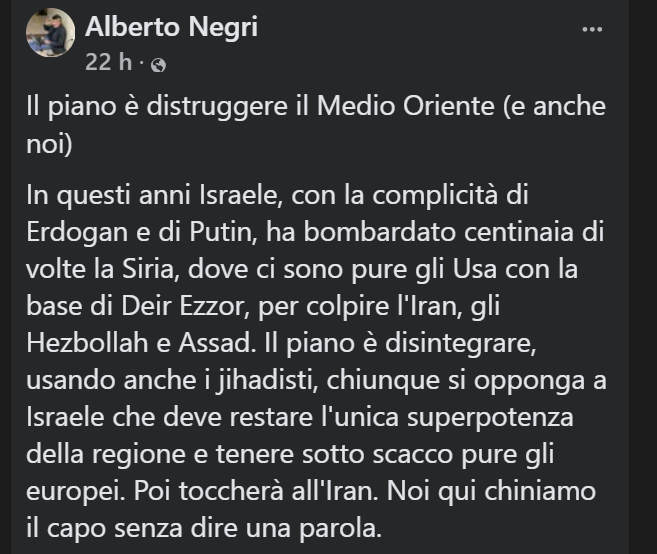Viewport: 657px width, 554px height.
Task: Click the public audience globe icon
Action: (x=158, y=63)
